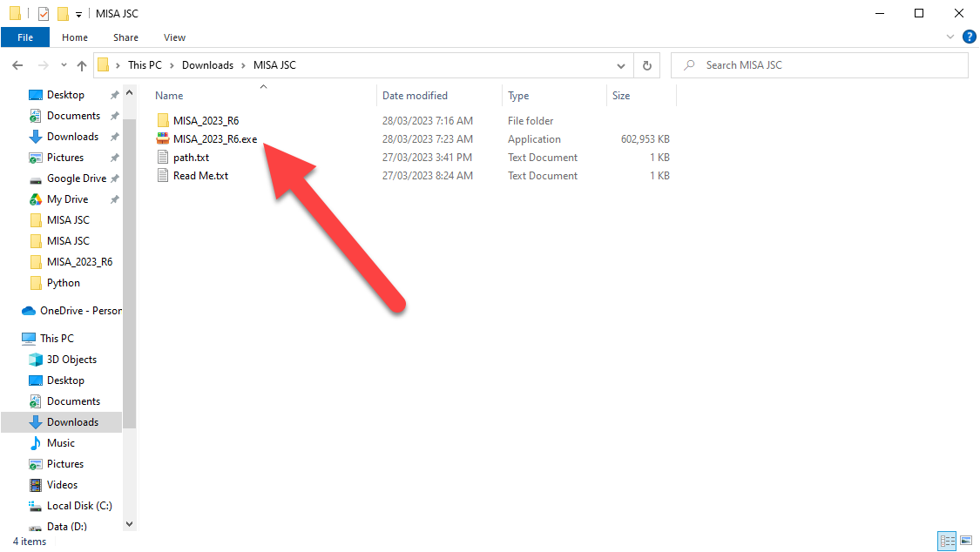Open pinned Downloads in Quick access

(x=72, y=137)
